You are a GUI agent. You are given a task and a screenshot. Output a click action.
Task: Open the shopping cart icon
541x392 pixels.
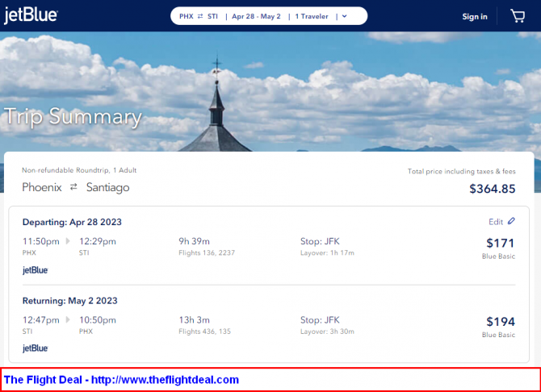(518, 16)
